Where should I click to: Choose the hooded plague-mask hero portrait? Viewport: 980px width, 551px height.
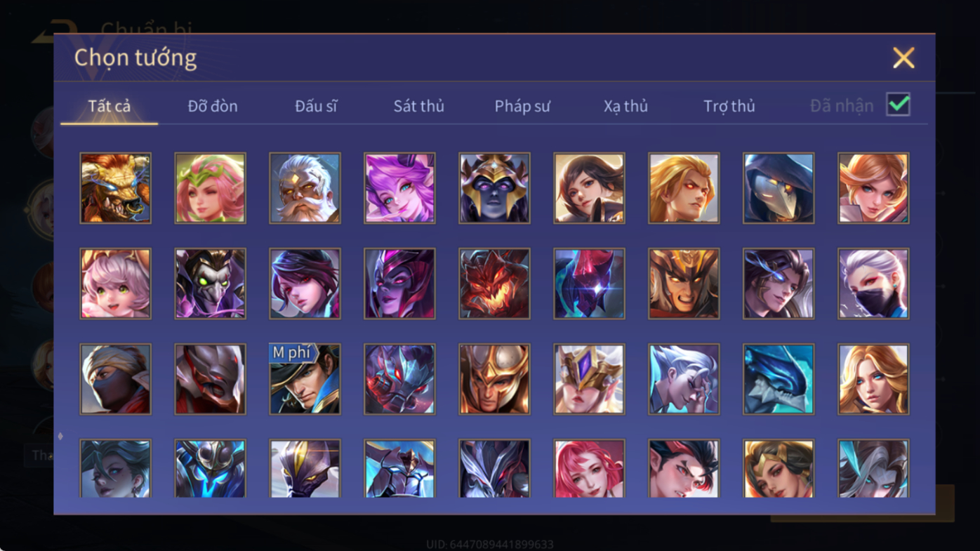tap(779, 188)
